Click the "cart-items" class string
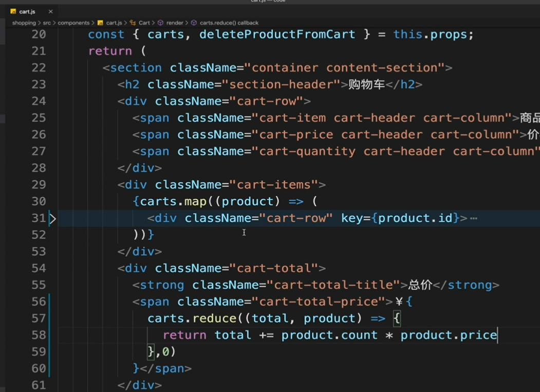 point(273,185)
